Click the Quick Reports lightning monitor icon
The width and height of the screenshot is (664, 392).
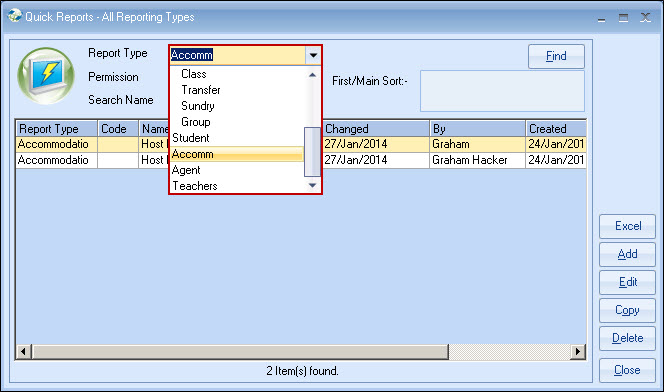[x=46, y=76]
